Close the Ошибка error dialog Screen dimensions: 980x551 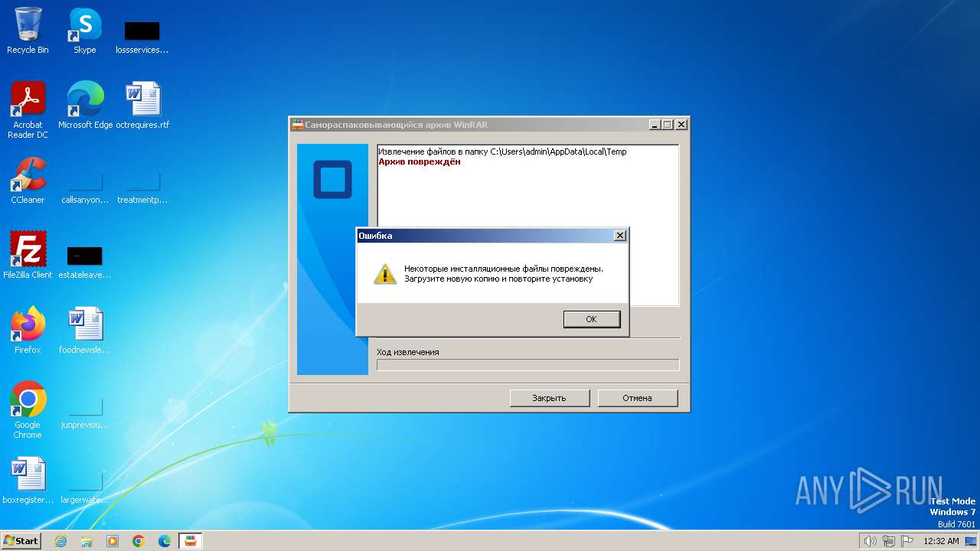[x=620, y=236]
